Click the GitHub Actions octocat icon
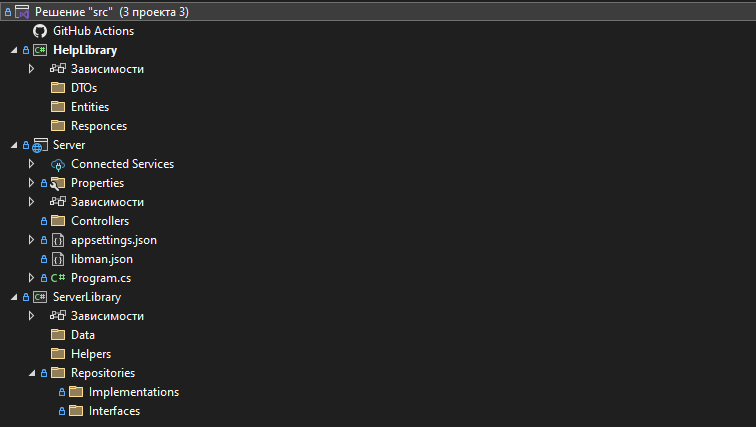This screenshot has width=756, height=427. click(x=40, y=31)
